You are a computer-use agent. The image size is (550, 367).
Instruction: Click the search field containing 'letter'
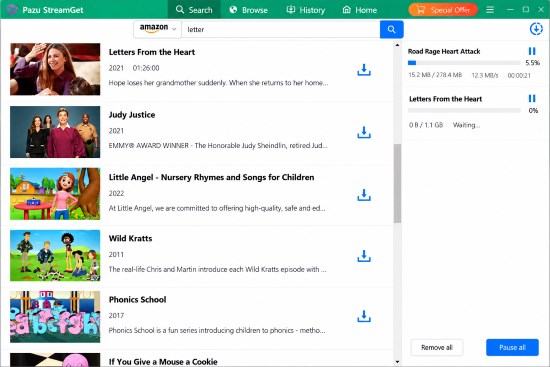point(281,29)
